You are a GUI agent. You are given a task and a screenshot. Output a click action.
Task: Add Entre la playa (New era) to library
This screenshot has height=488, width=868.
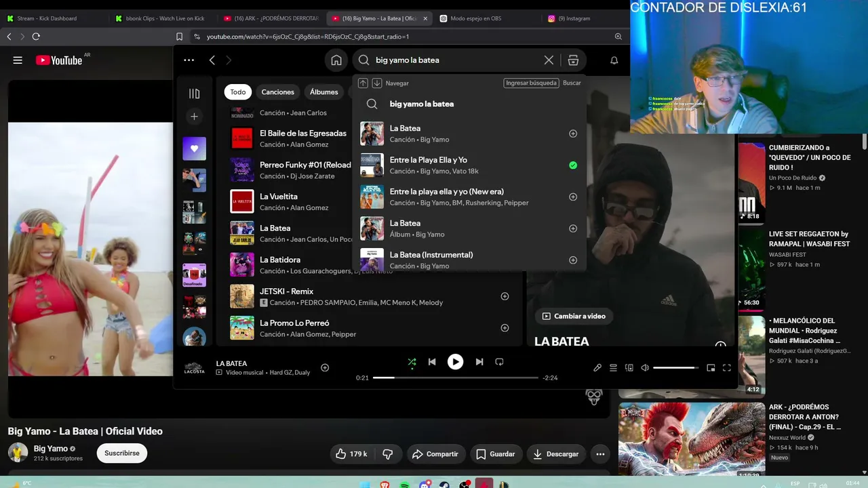[573, 197]
